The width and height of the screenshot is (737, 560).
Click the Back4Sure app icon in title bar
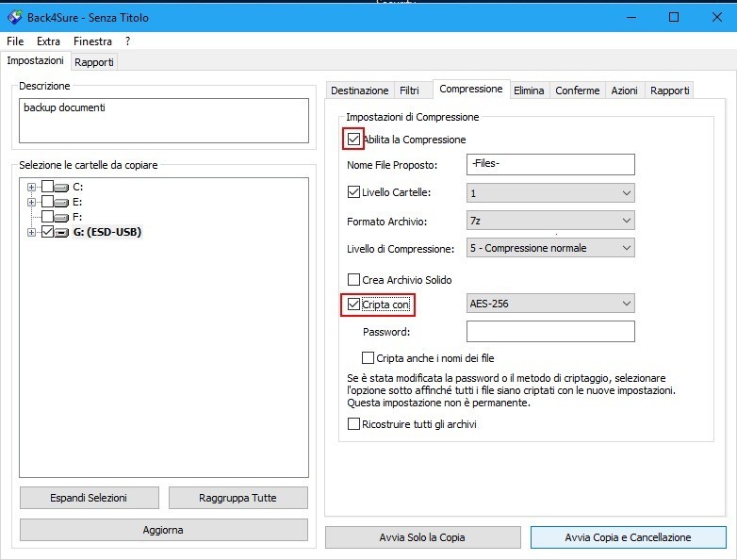(14, 17)
